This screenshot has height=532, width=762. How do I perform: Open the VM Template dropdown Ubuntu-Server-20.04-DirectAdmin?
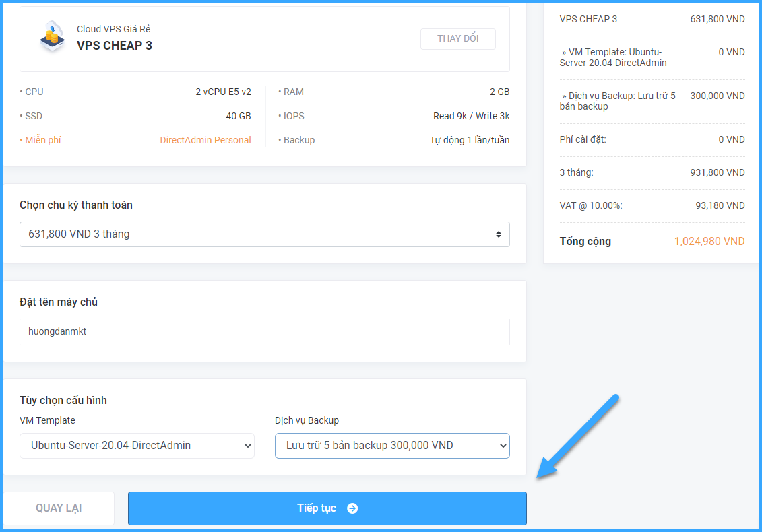coord(137,446)
